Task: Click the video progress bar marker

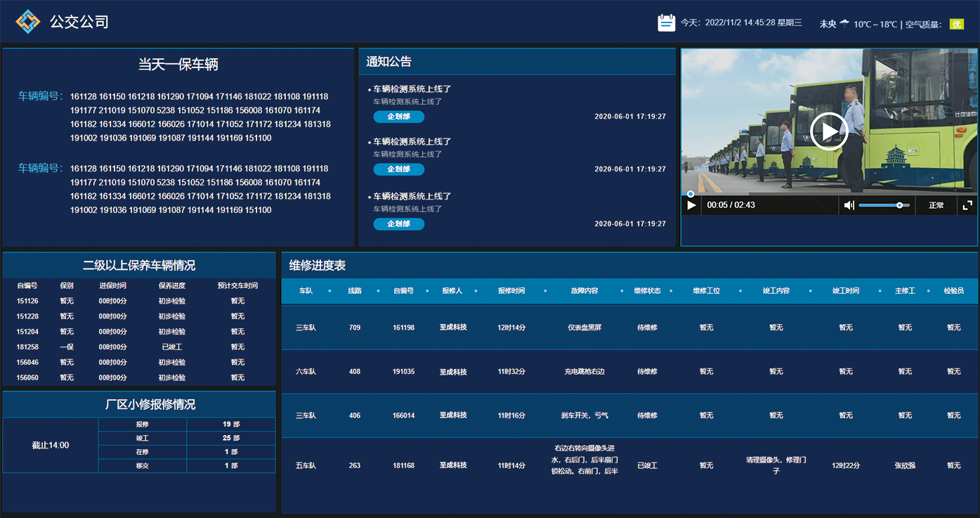Action: coord(691,194)
